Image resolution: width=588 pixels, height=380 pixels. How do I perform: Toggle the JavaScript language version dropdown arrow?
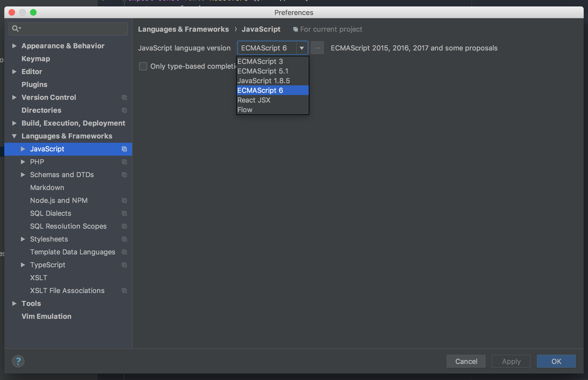tap(302, 48)
